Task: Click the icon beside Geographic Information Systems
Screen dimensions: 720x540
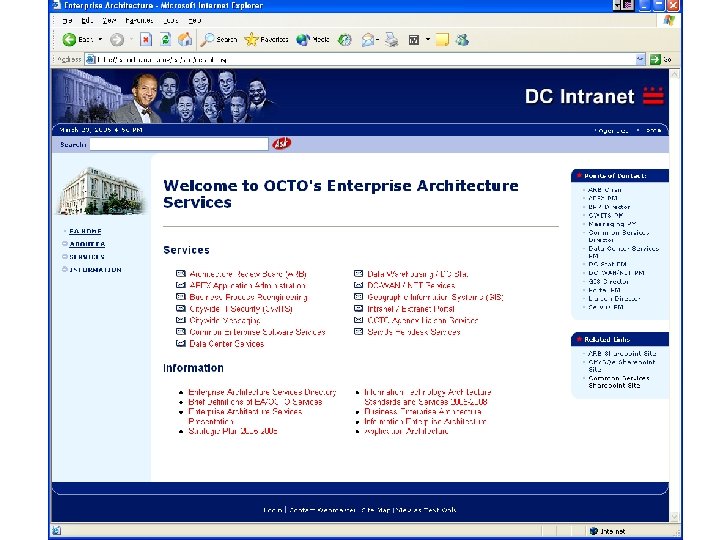Action: (x=359, y=297)
